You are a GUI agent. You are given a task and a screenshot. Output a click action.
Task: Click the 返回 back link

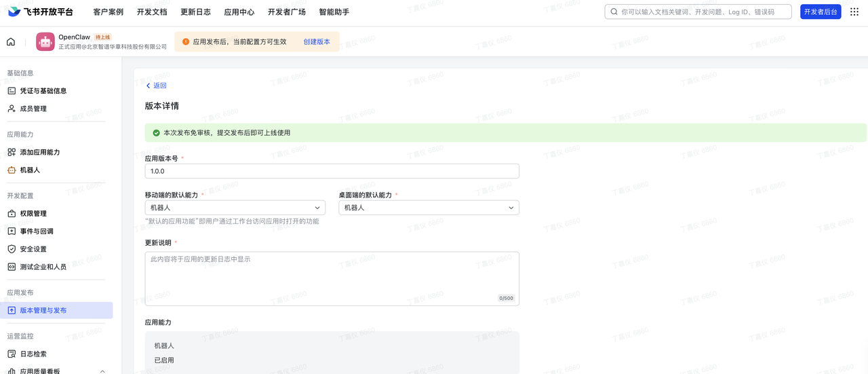pyautogui.click(x=157, y=86)
